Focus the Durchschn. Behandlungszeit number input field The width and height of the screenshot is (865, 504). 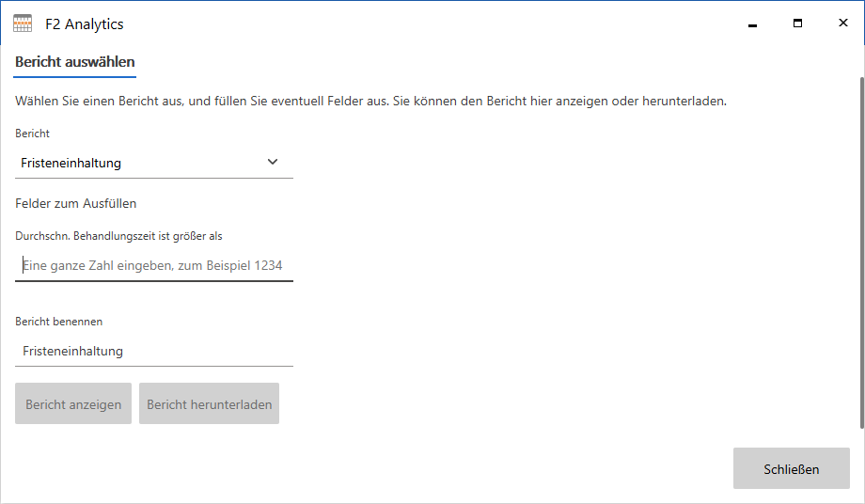click(154, 266)
